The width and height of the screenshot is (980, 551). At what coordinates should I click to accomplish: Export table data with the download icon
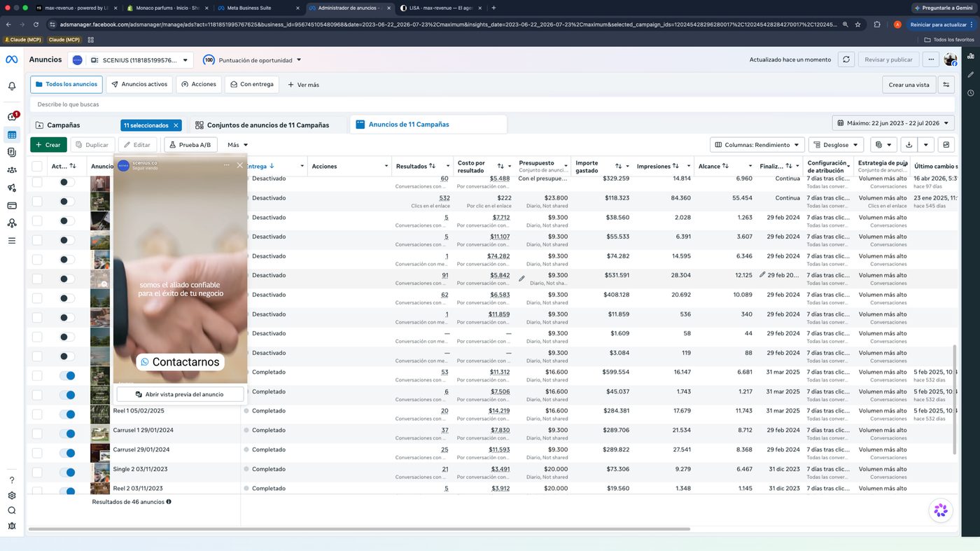tap(909, 145)
